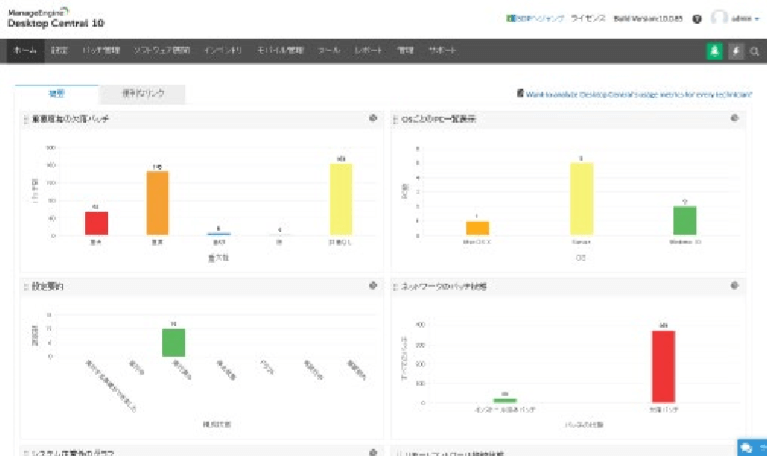Open the ツール menu
Viewport: 767px width, 456px height.
(x=329, y=50)
